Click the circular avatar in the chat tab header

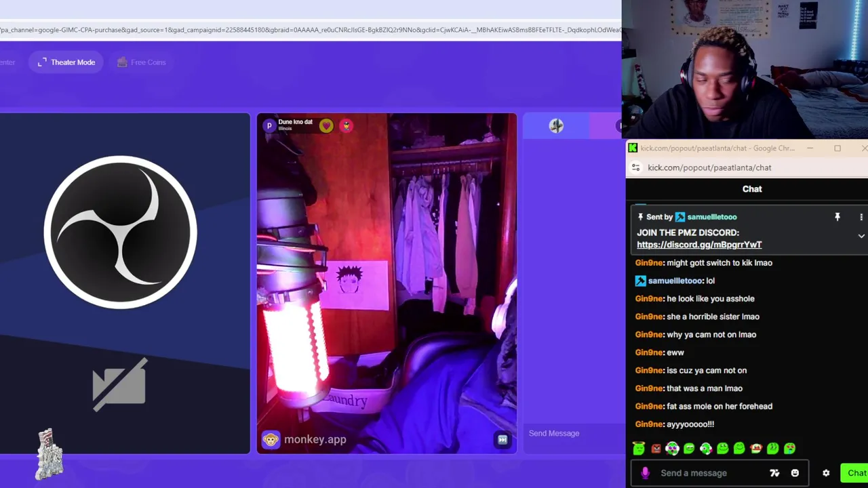(x=556, y=125)
